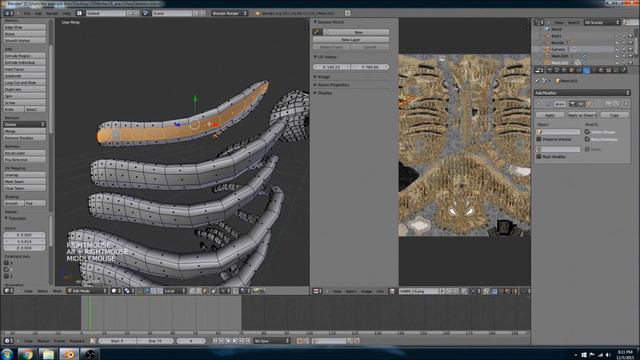Image resolution: width=640 pixels, height=360 pixels.
Task: Click the Loop Cut and Slide button
Action: [24, 82]
